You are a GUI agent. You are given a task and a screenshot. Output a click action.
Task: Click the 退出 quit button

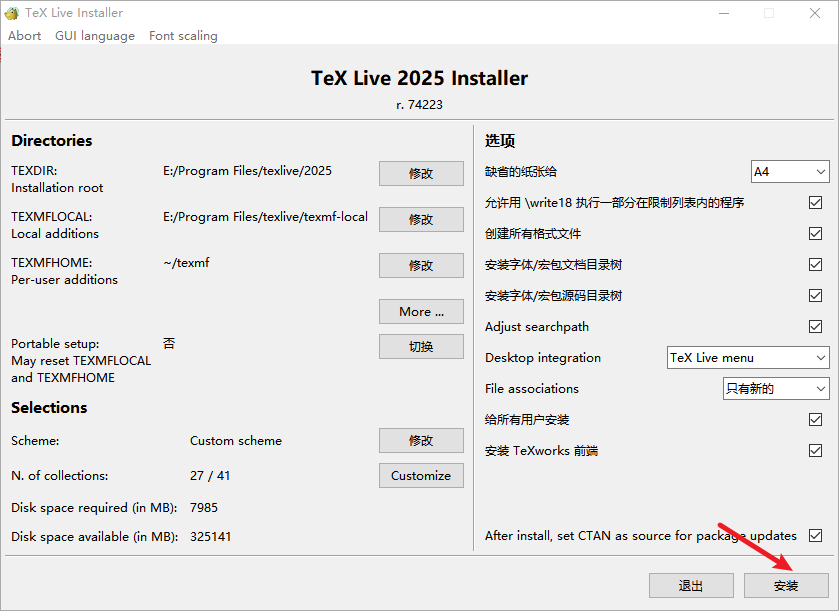click(x=691, y=586)
